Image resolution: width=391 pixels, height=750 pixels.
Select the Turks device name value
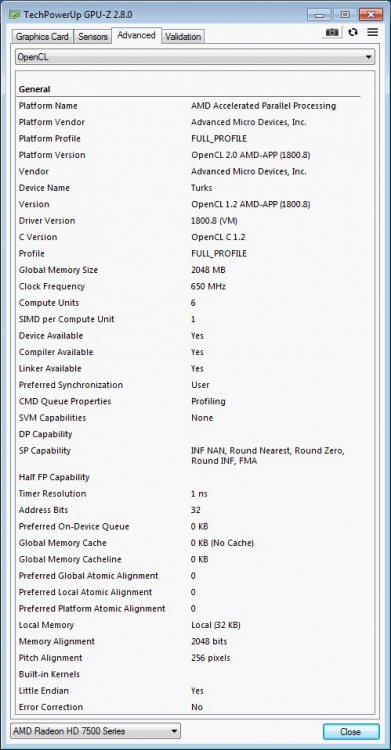(201, 188)
